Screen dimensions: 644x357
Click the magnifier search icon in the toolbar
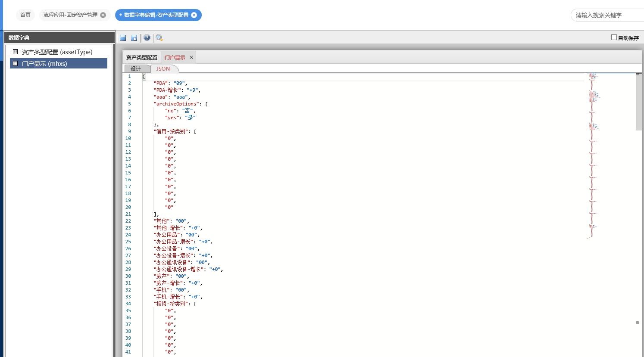point(159,37)
